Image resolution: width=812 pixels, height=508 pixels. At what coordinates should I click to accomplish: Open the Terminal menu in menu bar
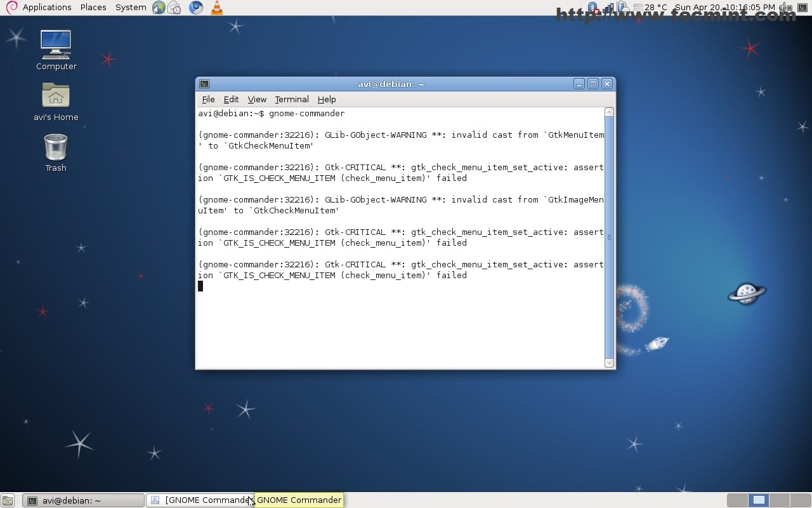click(x=292, y=100)
